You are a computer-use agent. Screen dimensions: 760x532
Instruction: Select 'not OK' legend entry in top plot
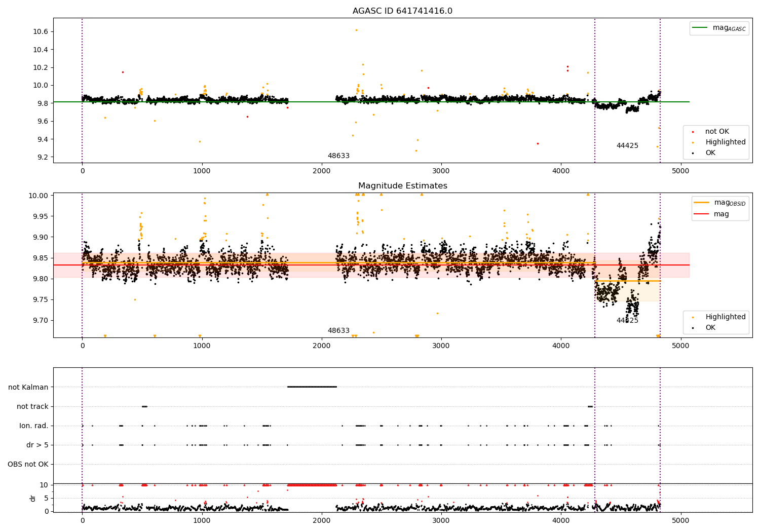point(717,132)
